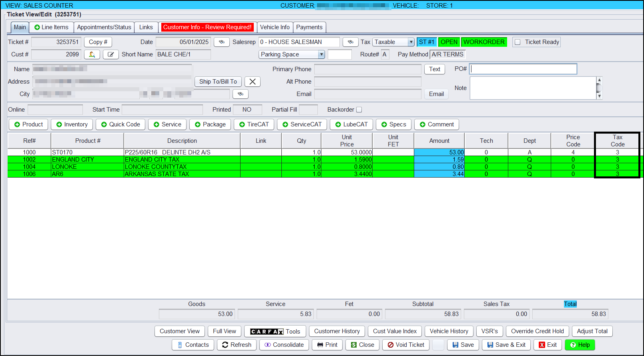Open the Vehicle Info tab
644x356 pixels.
coord(275,27)
